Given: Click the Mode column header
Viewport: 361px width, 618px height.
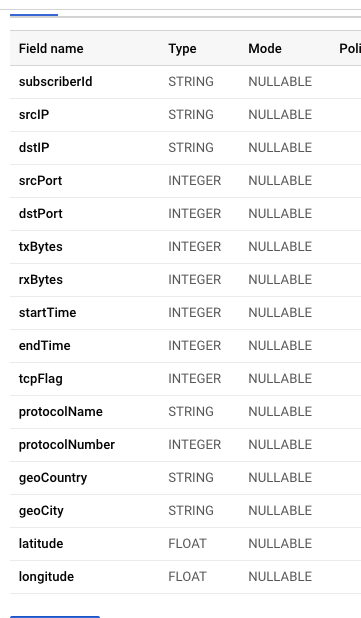Looking at the screenshot, I should point(265,48).
